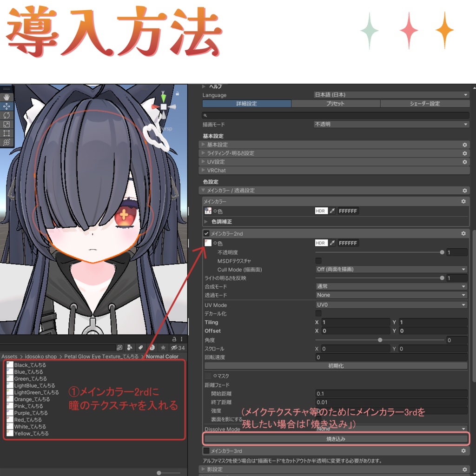Viewport: 476px width, 476px height.
Task: Open the 透過モード dropdown
Action: point(391,295)
